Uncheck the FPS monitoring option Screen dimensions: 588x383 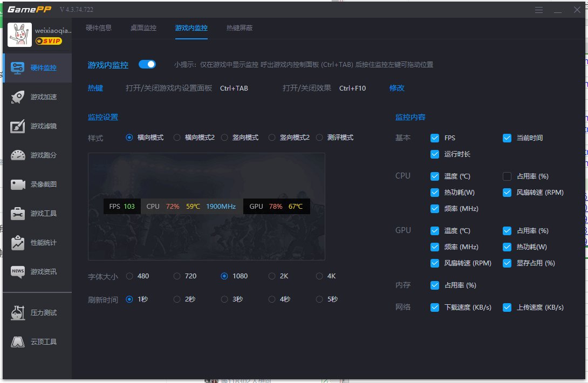coord(435,138)
